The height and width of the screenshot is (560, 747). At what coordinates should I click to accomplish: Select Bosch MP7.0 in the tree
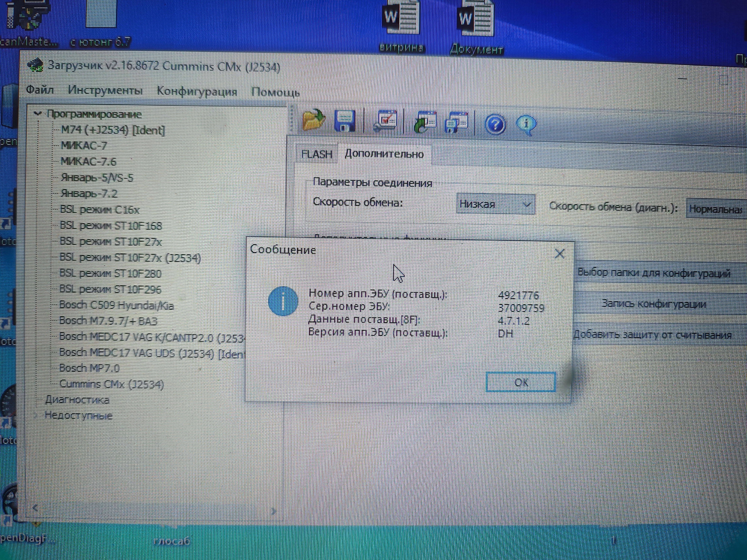tap(89, 368)
